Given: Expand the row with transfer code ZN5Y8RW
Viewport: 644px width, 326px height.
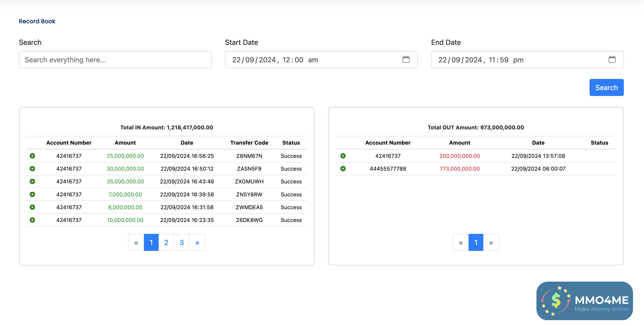Looking at the screenshot, I should tap(32, 194).
